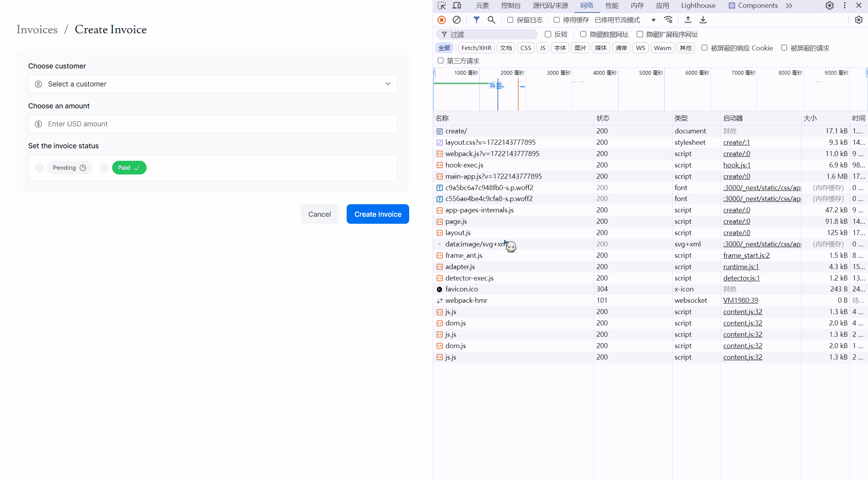Toggle device toolbar emulation icon
The image size is (868, 480).
click(456, 5)
